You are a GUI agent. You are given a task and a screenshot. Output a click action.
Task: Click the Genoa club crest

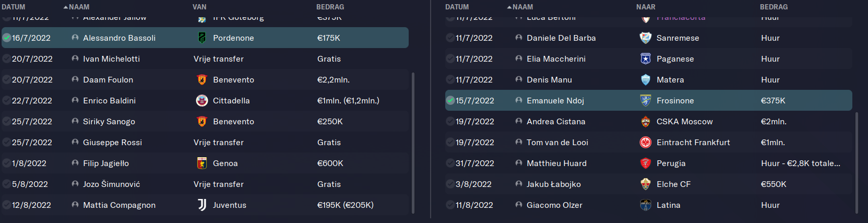point(202,163)
